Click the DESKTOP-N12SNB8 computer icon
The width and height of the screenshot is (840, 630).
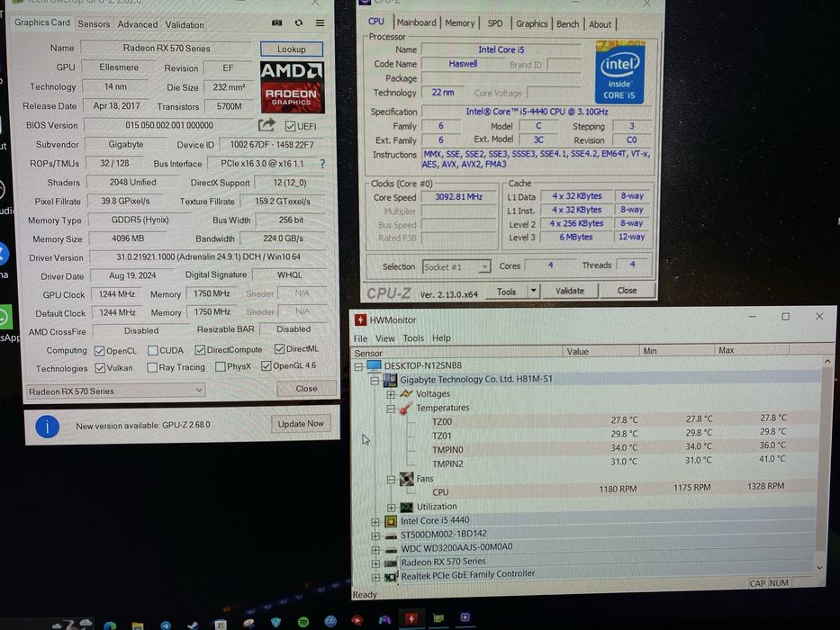pos(374,365)
